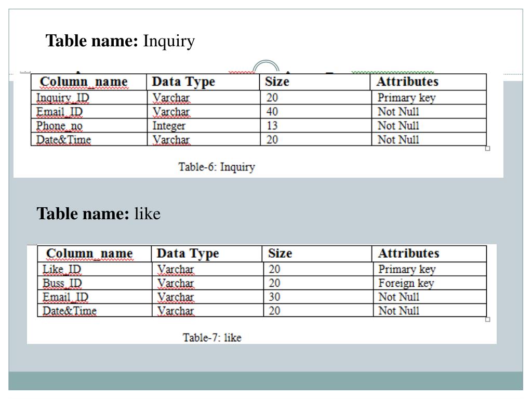Click the 'Table name: Inquiry' heading
The height and width of the screenshot is (399, 532).
(120, 41)
